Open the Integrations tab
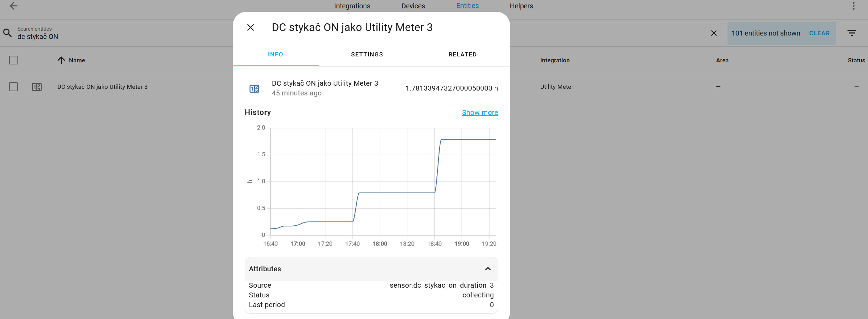868x319 pixels. [352, 6]
